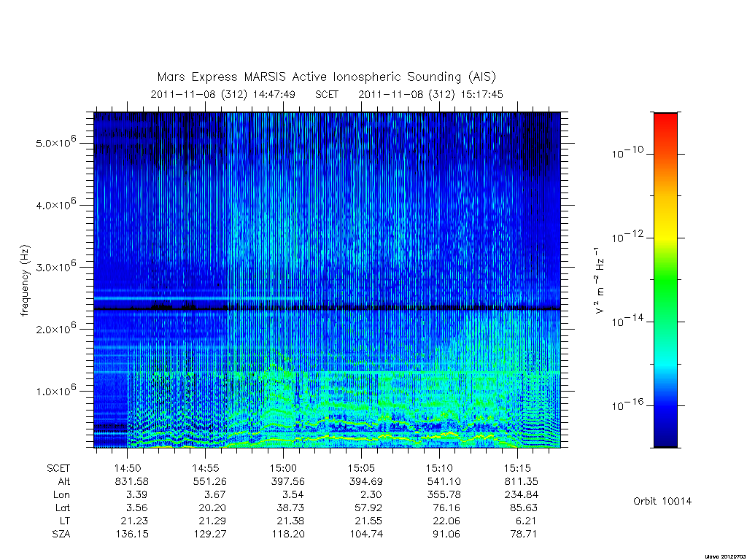
Task: Click the 'SZA' row label
Action: point(61,534)
